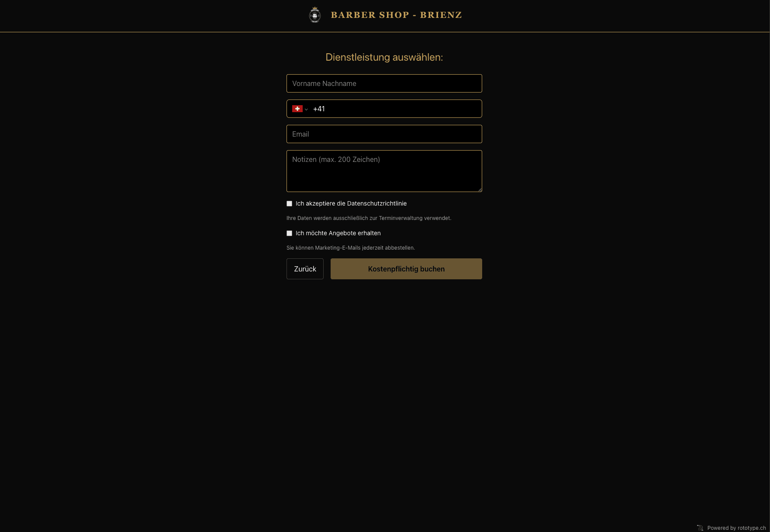The height and width of the screenshot is (532, 770).
Task: Enable the Angebote erhalten checkbox
Action: pos(289,233)
